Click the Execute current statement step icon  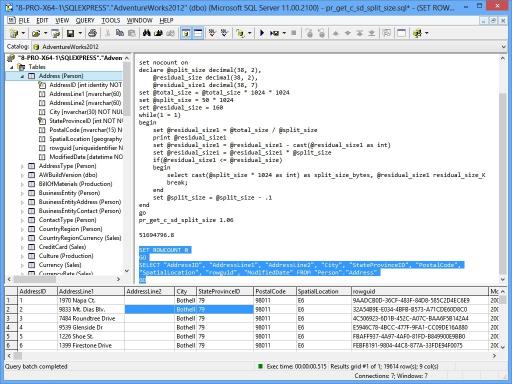pyautogui.click(x=274, y=33)
